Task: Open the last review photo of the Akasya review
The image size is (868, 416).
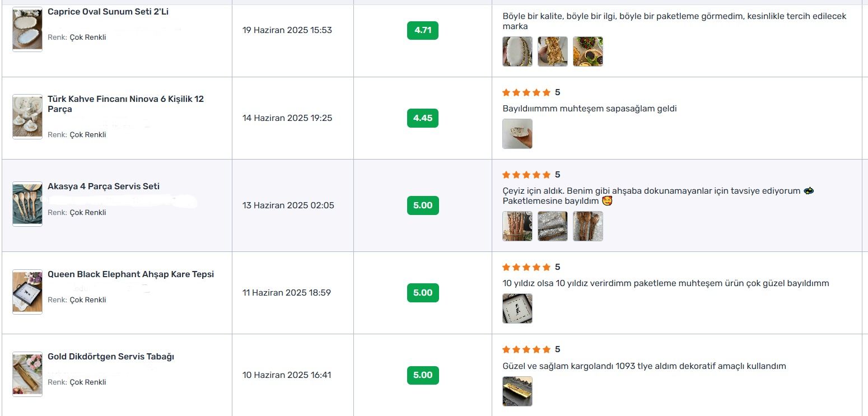Action: pos(588,226)
